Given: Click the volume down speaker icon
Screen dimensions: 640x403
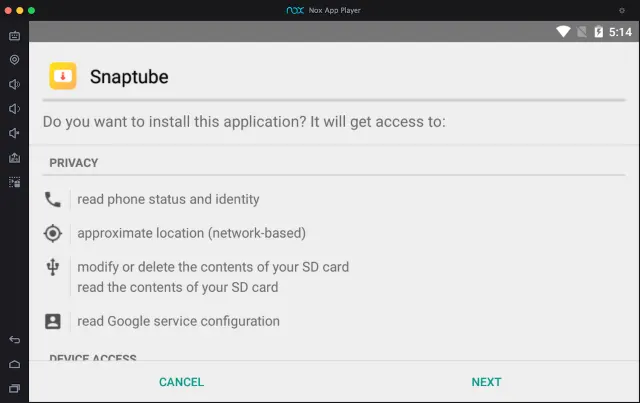Looking at the screenshot, I should coord(14,109).
